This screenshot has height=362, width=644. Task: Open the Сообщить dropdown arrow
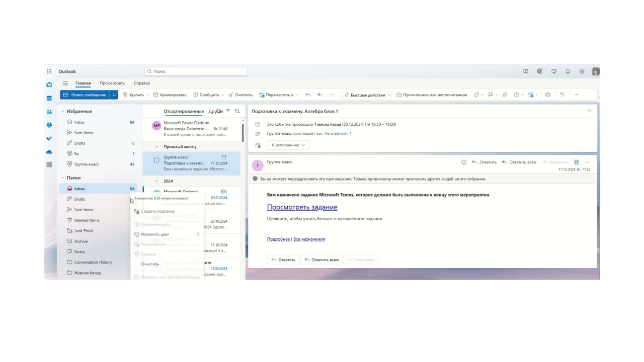pyautogui.click(x=223, y=95)
